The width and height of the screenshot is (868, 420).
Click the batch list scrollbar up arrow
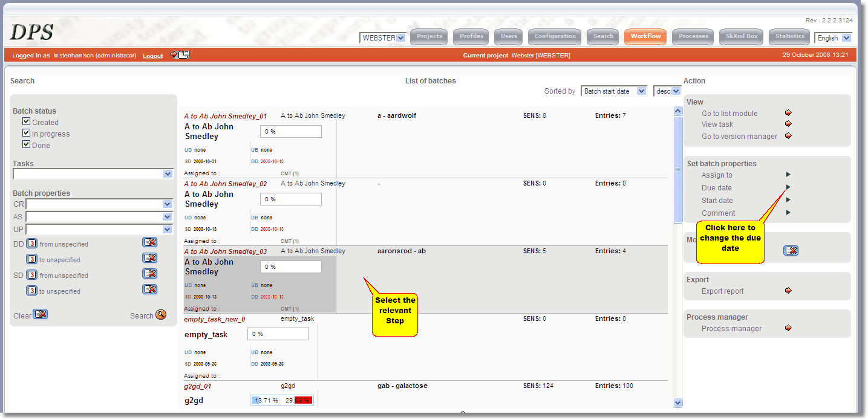677,111
